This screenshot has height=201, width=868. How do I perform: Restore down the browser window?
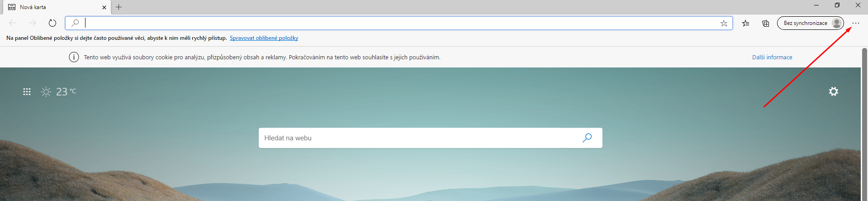tap(837, 5)
